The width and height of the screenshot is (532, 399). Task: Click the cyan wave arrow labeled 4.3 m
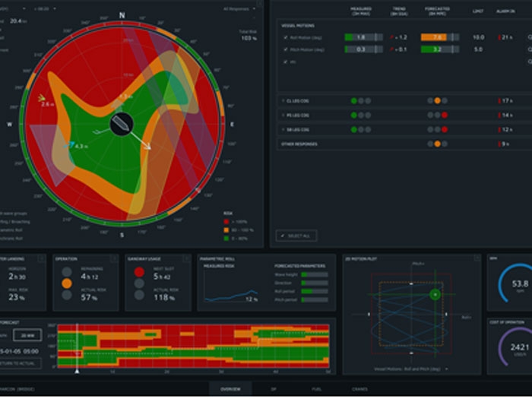tap(70, 145)
